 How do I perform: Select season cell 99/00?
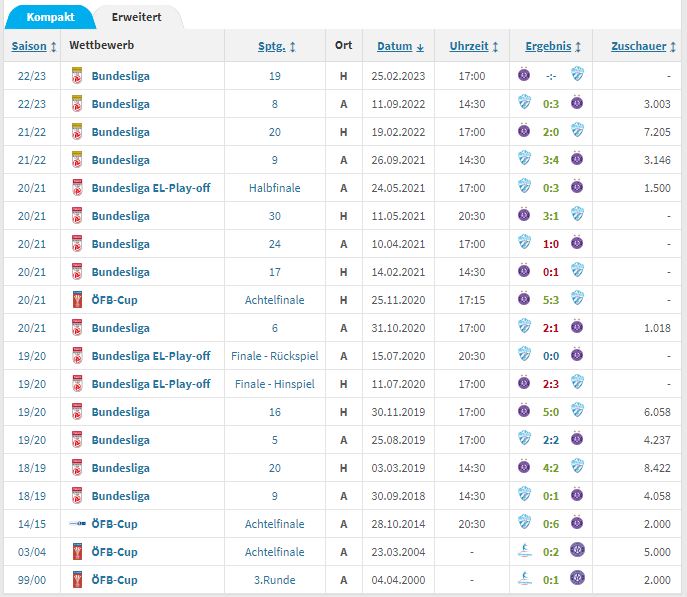32,580
